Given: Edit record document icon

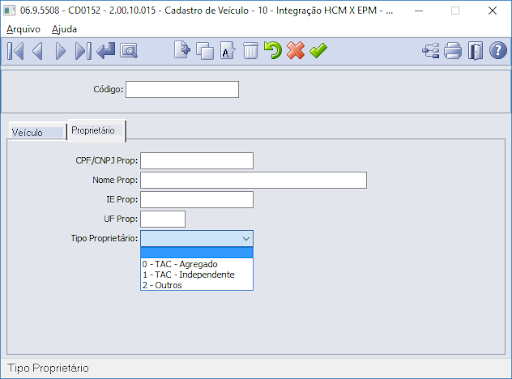Looking at the screenshot, I should click(x=228, y=51).
